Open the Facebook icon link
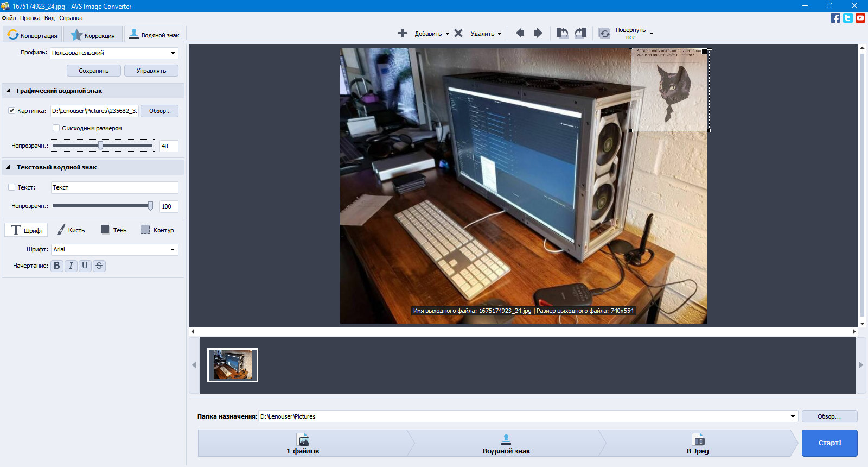 coord(835,18)
